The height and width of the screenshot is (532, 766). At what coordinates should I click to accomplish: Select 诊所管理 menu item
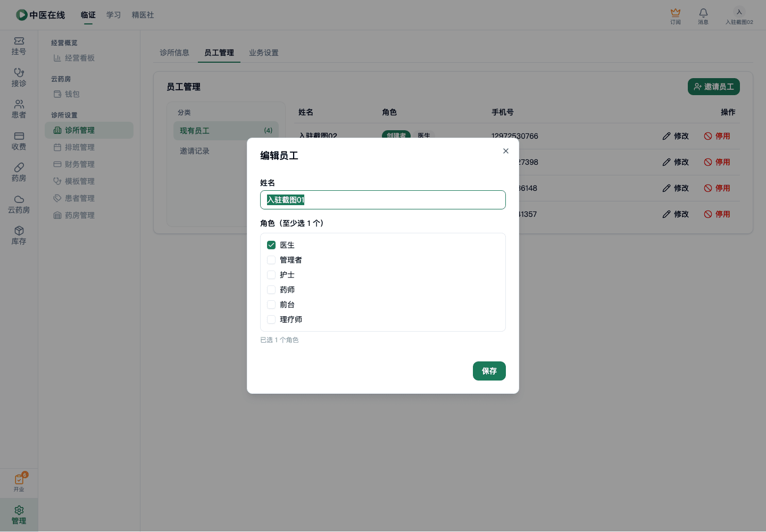point(89,130)
